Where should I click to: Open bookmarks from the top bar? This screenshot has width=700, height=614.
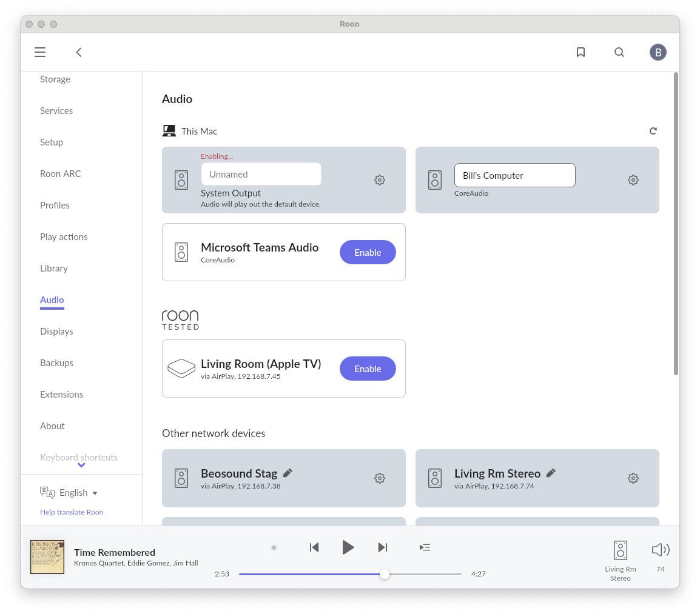(x=581, y=52)
